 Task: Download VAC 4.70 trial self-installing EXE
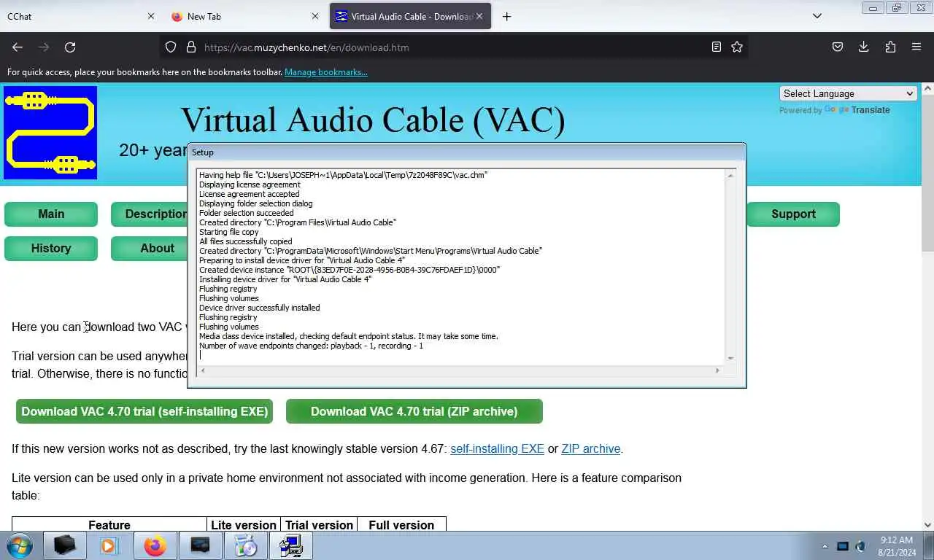pos(144,411)
